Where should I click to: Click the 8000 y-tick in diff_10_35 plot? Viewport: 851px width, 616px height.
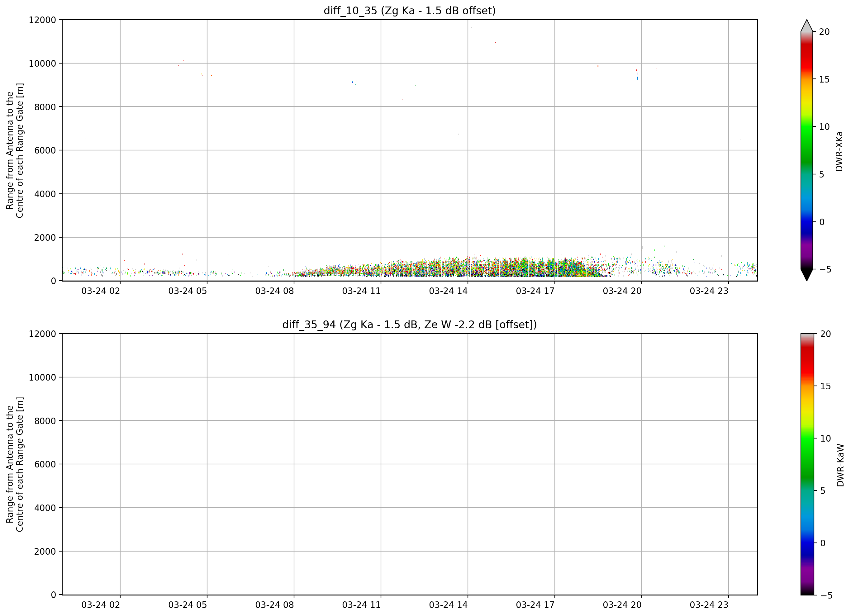tap(45, 107)
